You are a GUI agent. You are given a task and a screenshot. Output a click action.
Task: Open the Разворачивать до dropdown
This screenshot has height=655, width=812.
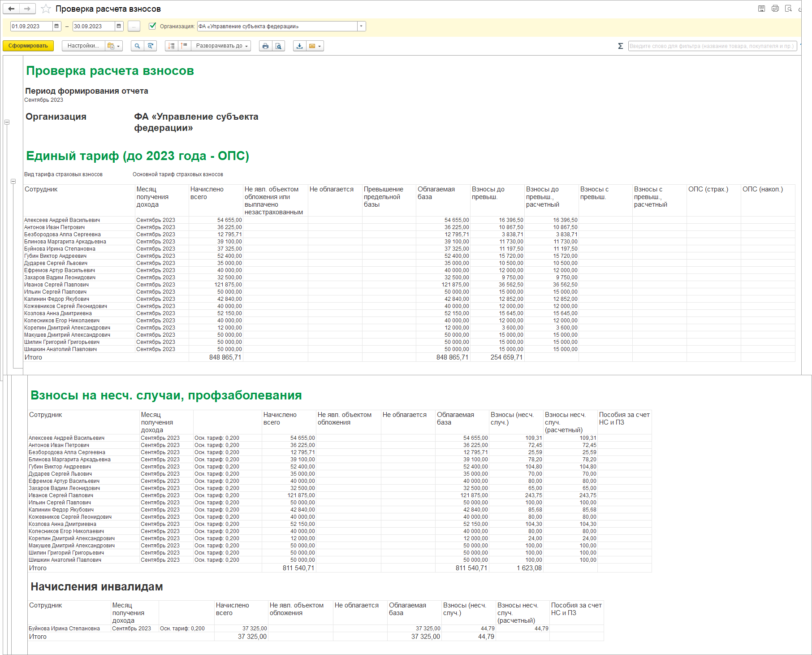[221, 46]
